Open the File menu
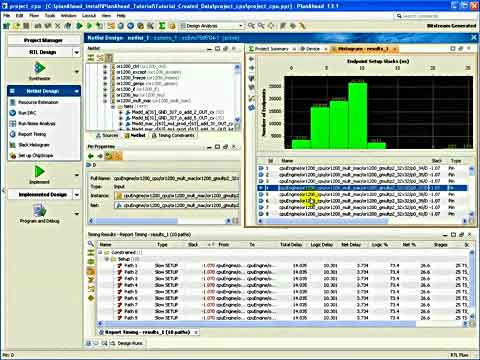Viewport: 480px width, 360px height. pos(6,15)
